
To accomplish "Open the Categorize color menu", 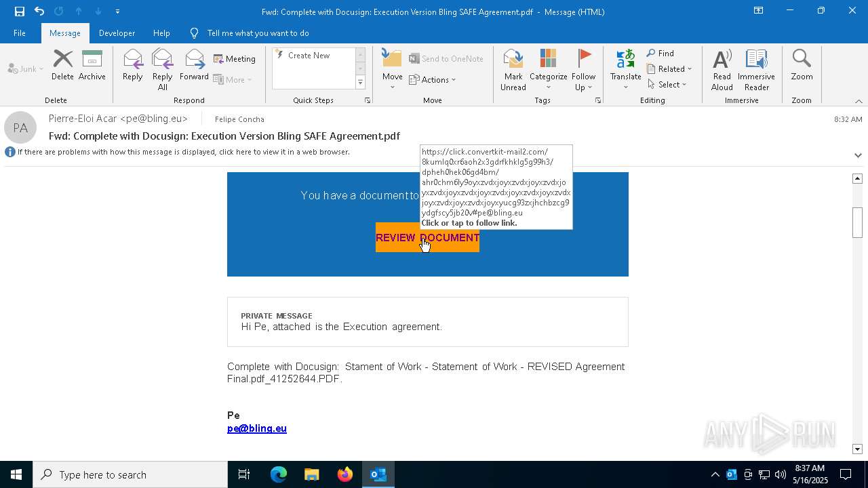I will (548, 70).
